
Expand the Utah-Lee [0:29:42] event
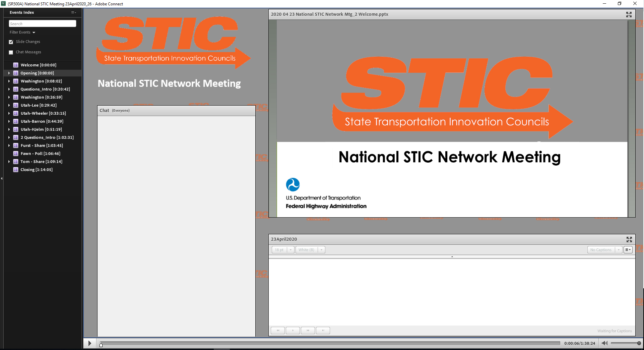pos(9,105)
